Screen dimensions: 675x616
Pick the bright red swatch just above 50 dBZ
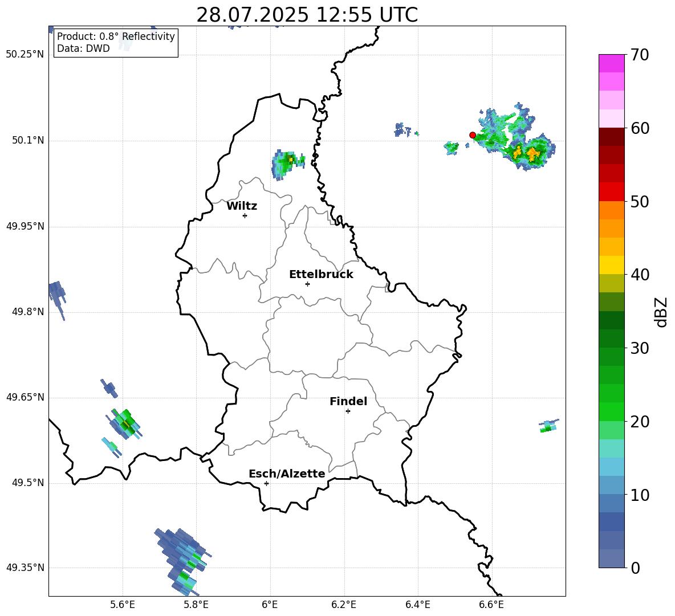click(x=611, y=192)
